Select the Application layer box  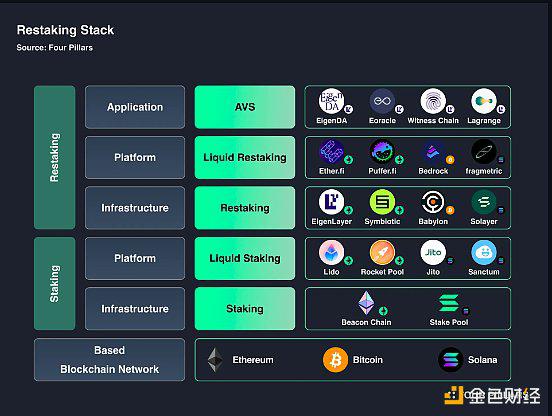point(135,107)
